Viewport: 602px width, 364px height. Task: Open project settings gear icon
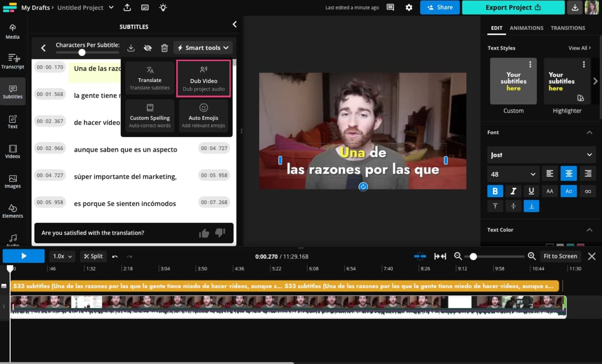pos(409,8)
